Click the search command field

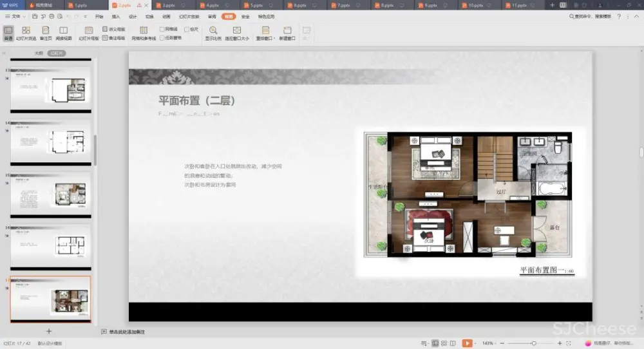click(x=590, y=17)
